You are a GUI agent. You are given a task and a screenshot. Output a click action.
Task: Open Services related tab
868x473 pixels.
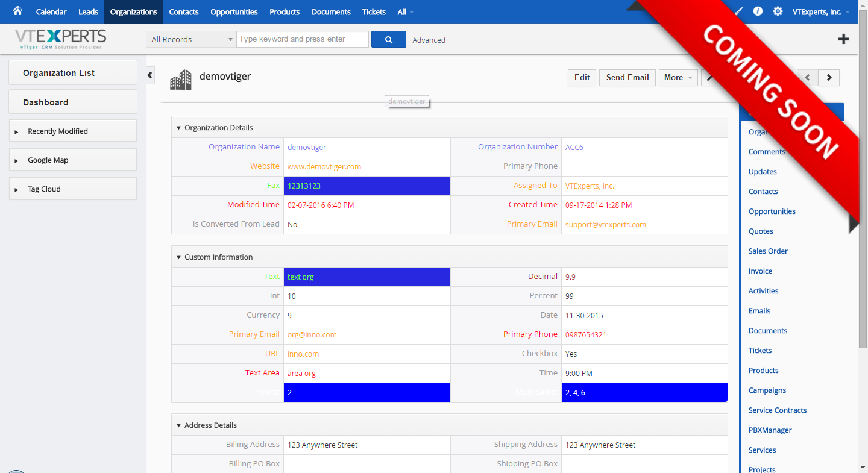(763, 450)
